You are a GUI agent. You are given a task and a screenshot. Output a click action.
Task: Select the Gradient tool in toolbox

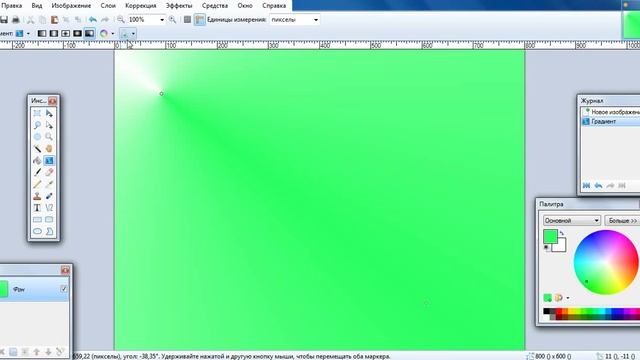[49, 160]
